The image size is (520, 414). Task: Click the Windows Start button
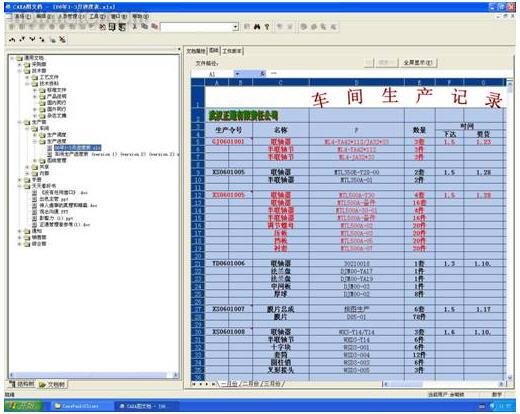[23, 406]
